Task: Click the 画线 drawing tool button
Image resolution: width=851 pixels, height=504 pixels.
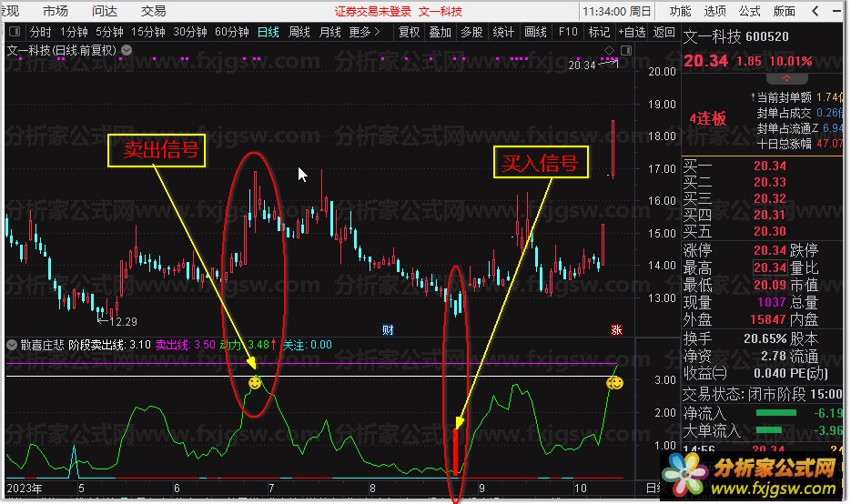Action: pyautogui.click(x=535, y=32)
